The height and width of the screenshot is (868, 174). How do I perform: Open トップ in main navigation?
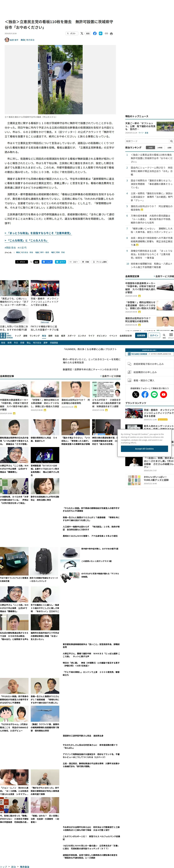tap(18, 336)
